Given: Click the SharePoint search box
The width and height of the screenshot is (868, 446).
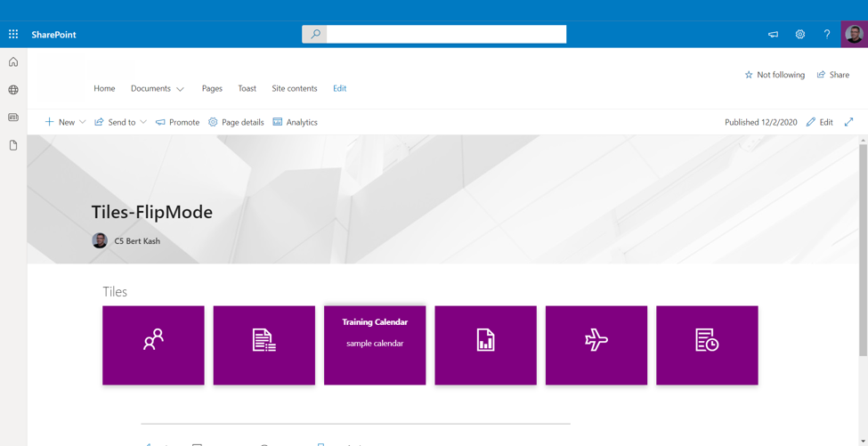Looking at the screenshot, I should (x=445, y=35).
